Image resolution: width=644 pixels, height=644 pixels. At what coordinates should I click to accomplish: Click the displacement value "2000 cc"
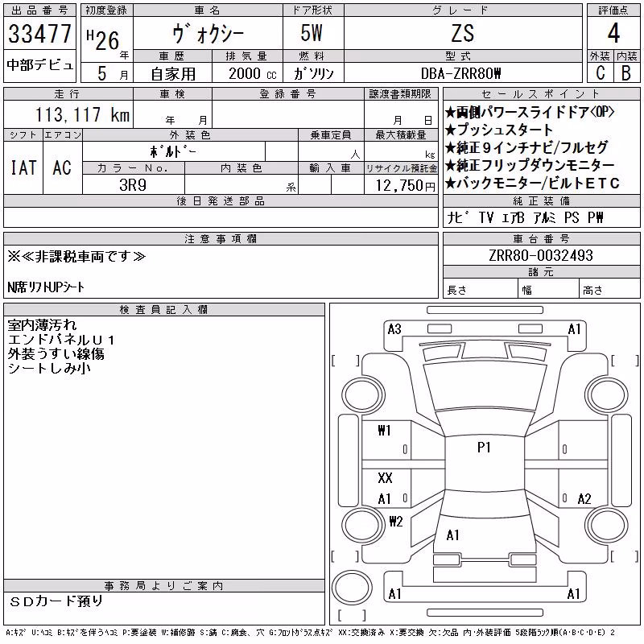tap(252, 74)
